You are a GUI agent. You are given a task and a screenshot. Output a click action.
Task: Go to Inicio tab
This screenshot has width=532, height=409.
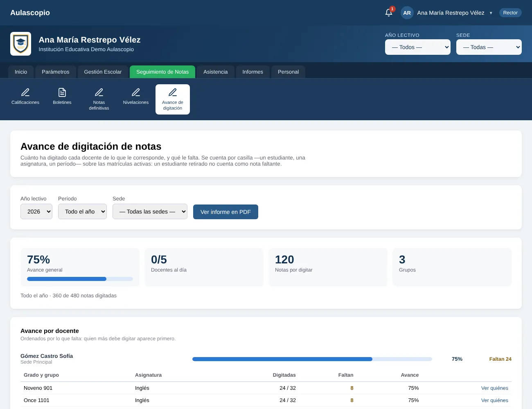21,72
